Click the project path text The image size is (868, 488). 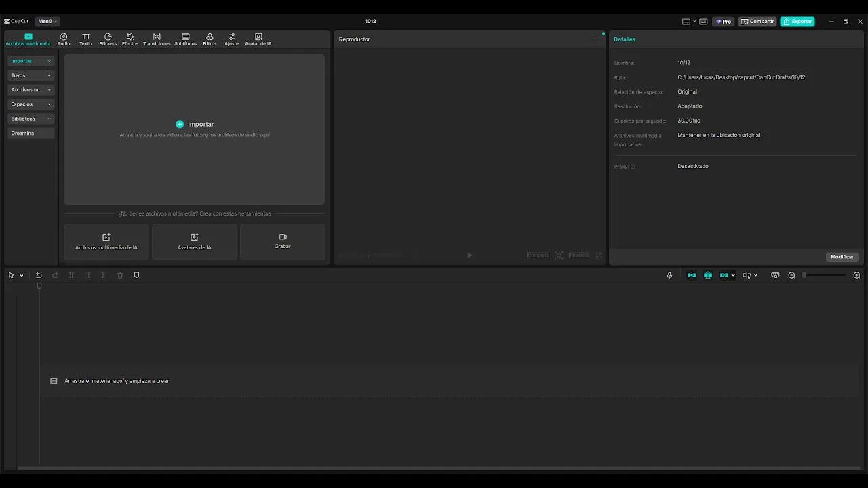coord(741,77)
